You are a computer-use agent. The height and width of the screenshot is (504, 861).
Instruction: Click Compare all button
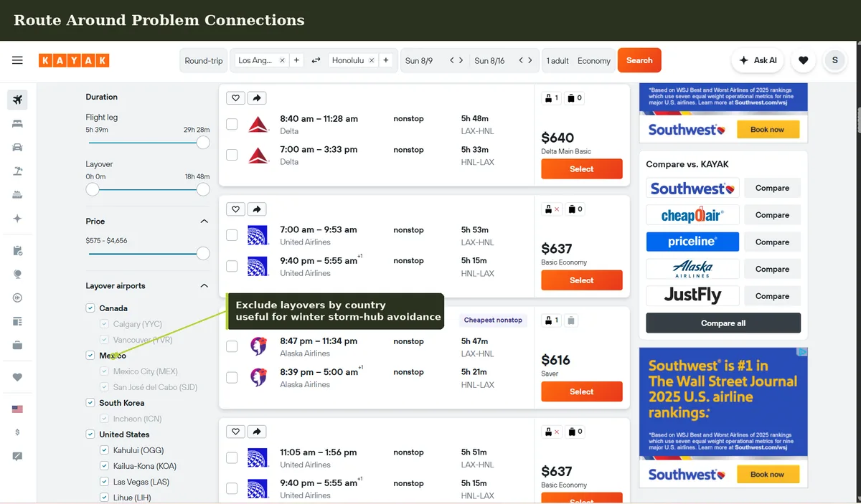(x=723, y=323)
